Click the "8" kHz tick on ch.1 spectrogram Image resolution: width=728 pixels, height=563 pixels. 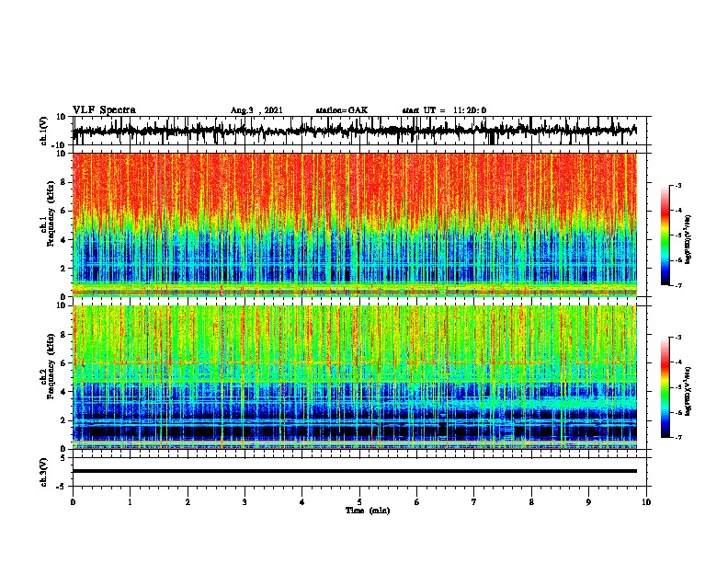[63, 182]
